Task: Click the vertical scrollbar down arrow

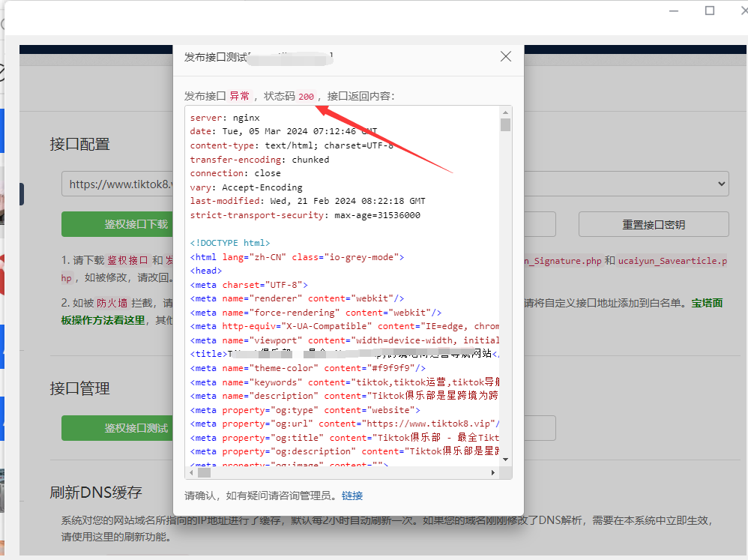Action: [x=506, y=459]
